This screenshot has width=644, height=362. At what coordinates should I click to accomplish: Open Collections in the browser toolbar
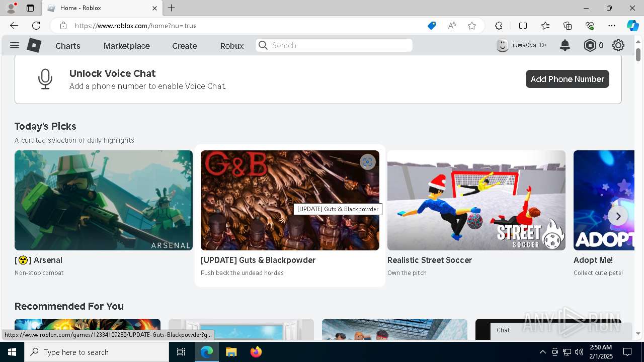568,26
